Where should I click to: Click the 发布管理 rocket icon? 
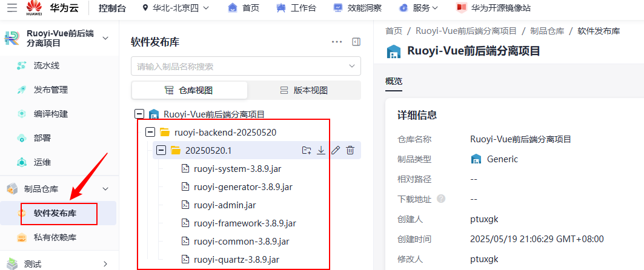pos(22,90)
